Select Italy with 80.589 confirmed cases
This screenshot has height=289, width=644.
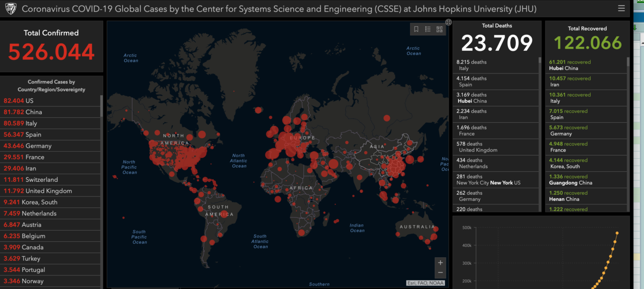[x=51, y=123]
